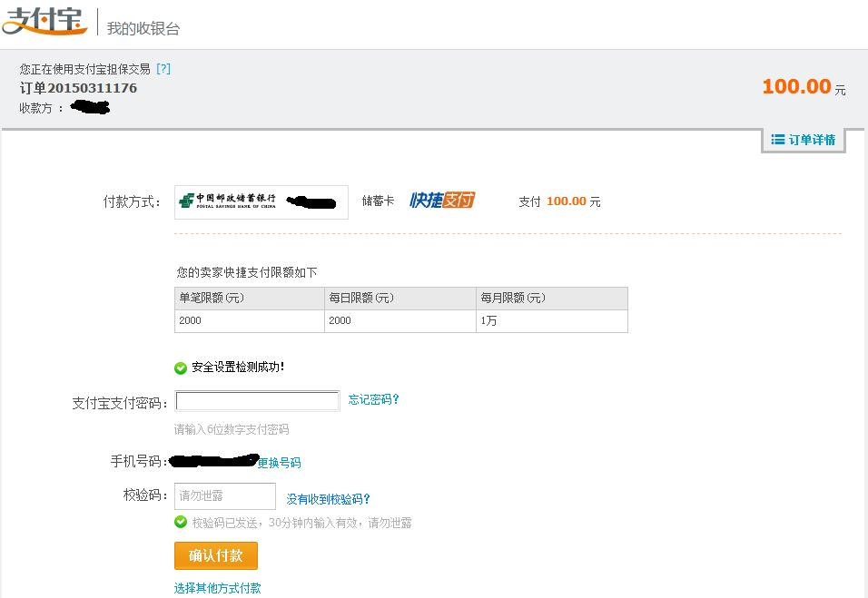The width and height of the screenshot is (868, 598).
Task: Click the 我的收银台 header title
Action: 143,28
